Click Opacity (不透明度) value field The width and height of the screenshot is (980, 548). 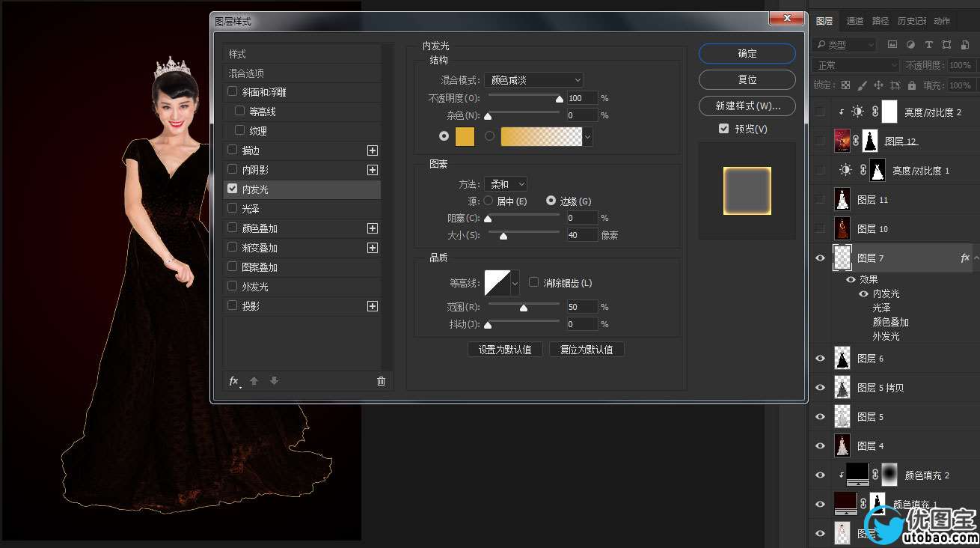coord(582,98)
